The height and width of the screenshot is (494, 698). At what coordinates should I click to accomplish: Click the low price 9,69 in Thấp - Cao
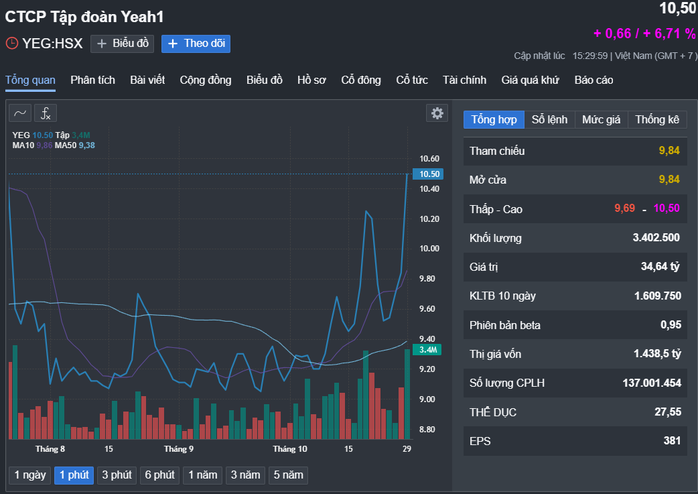coord(625,208)
